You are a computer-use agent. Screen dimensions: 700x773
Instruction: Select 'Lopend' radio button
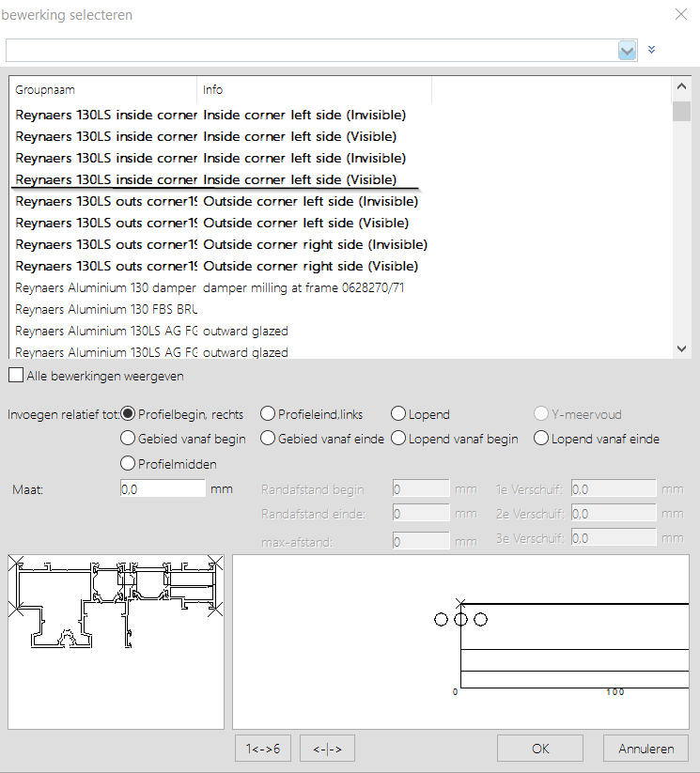398,413
